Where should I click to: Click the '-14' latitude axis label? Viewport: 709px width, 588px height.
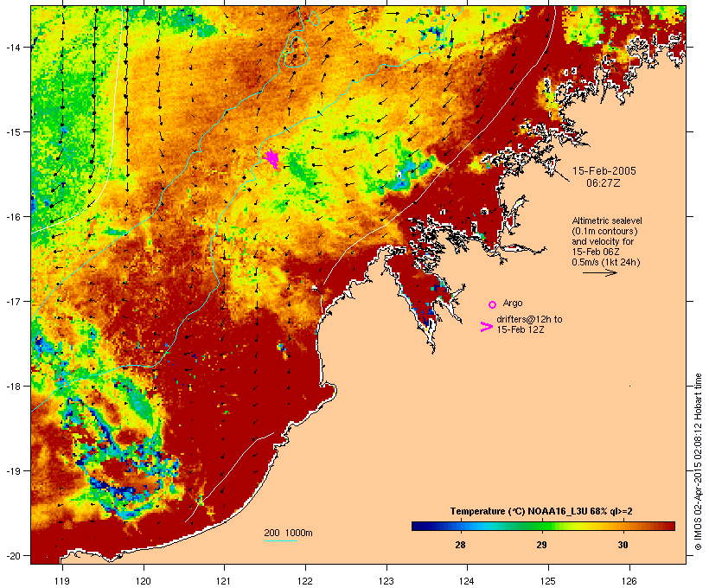(x=13, y=48)
